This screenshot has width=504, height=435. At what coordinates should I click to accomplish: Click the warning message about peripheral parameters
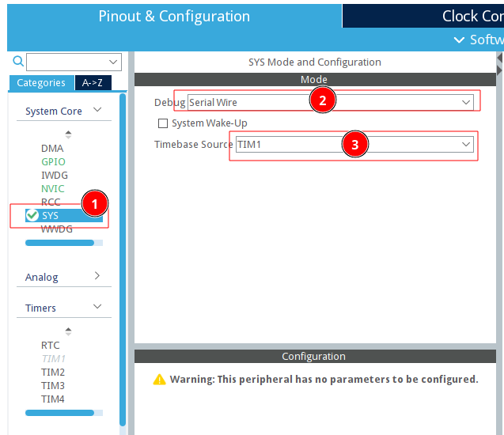[324, 380]
